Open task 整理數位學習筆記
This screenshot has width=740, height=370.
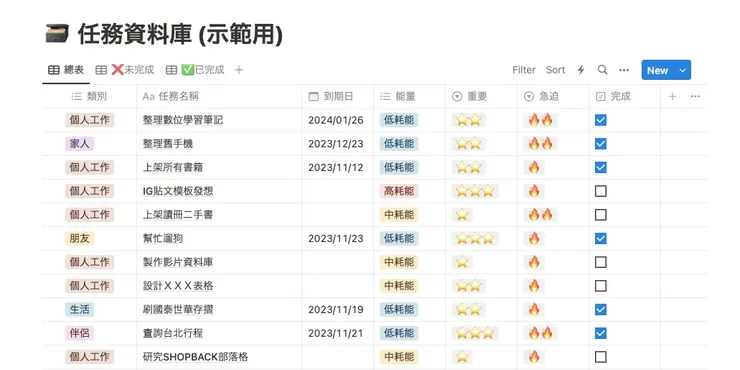[x=183, y=120]
